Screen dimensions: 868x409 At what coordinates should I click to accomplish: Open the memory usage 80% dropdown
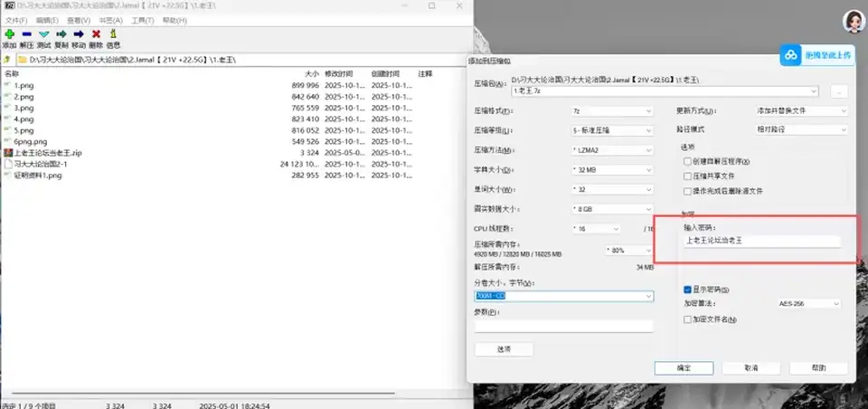(x=630, y=251)
